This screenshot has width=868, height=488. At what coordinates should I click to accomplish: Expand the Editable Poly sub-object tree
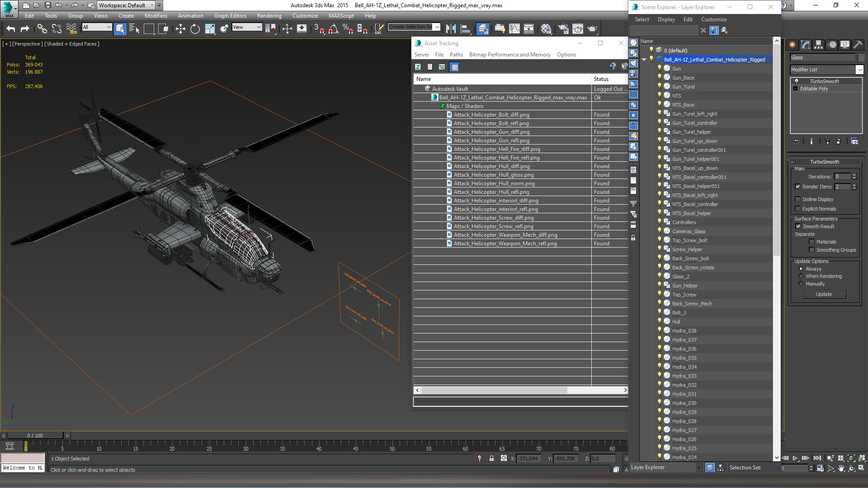point(796,89)
